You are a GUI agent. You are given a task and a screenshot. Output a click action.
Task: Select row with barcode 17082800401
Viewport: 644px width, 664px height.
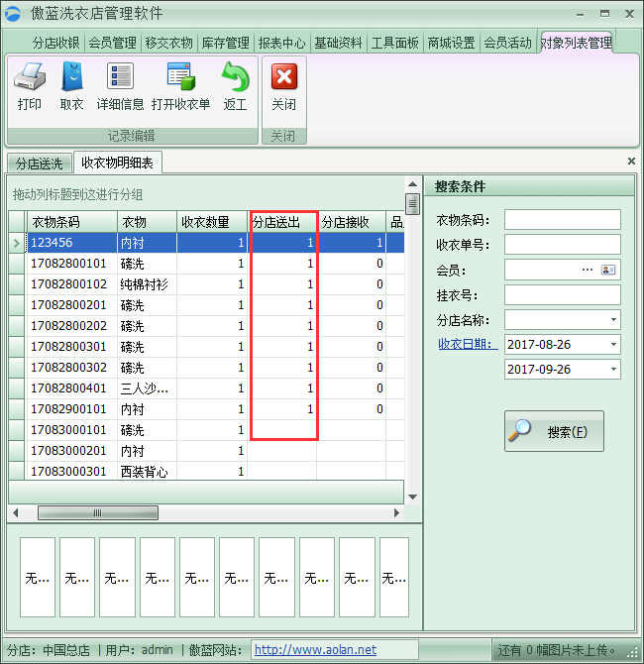pos(206,387)
